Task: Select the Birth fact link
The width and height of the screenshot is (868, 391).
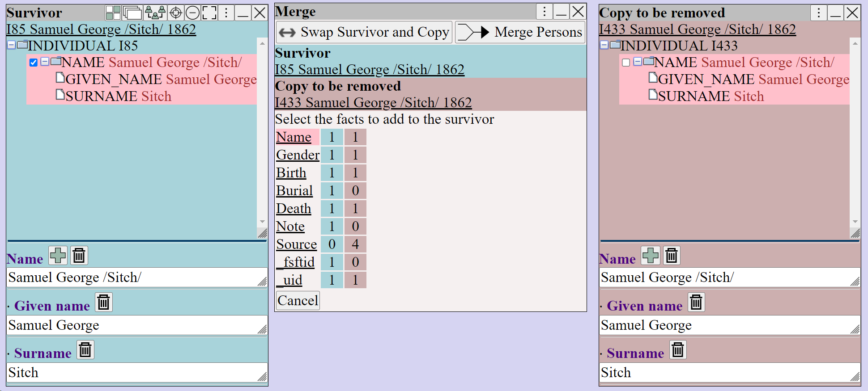Action: [291, 173]
